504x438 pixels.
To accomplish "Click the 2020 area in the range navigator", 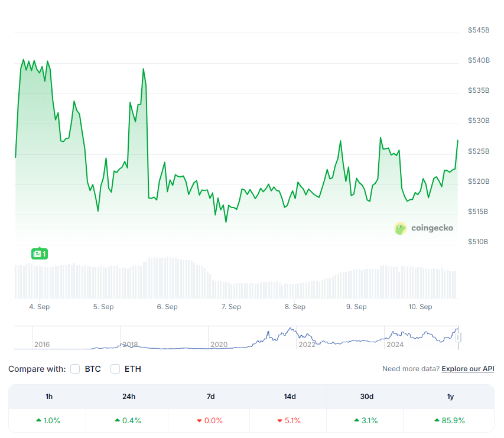I will coord(219,345).
